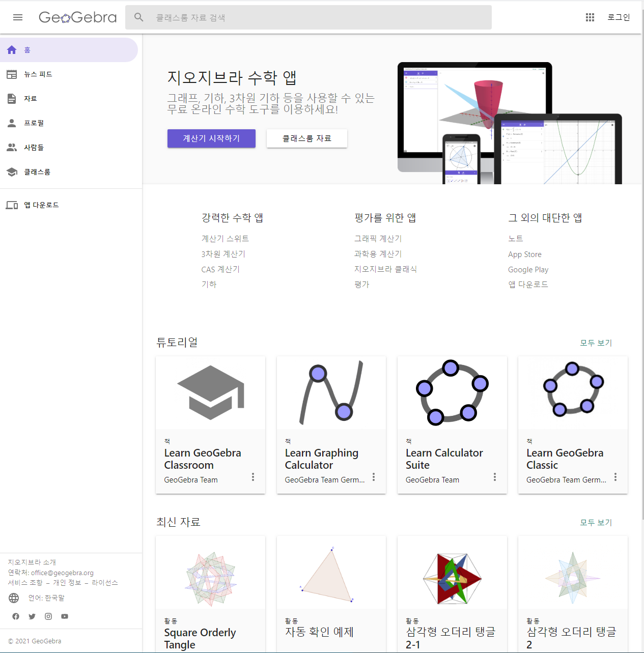644x653 pixels.
Task: Click 모두 보기 next to 튜토리얼
Action: pyautogui.click(x=596, y=343)
